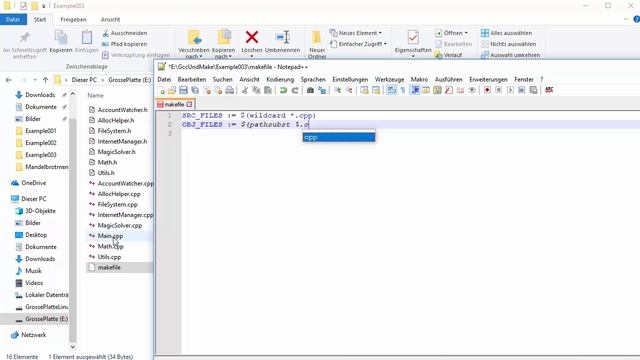Open the Suchen menu
The width and height of the screenshot is (640, 360).
[x=222, y=79]
